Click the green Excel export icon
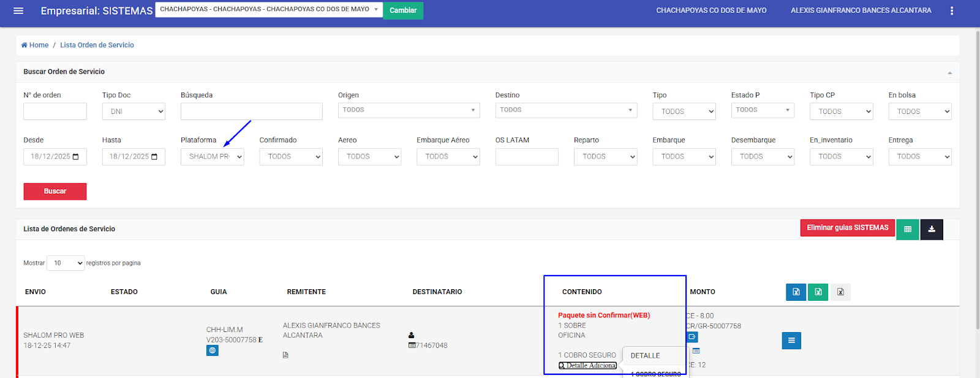The width and height of the screenshot is (980, 378). point(818,292)
